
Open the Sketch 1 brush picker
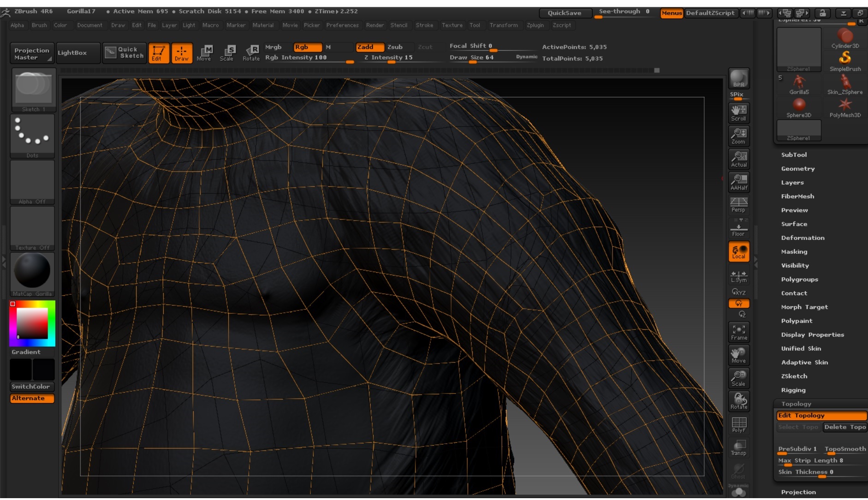tap(33, 90)
